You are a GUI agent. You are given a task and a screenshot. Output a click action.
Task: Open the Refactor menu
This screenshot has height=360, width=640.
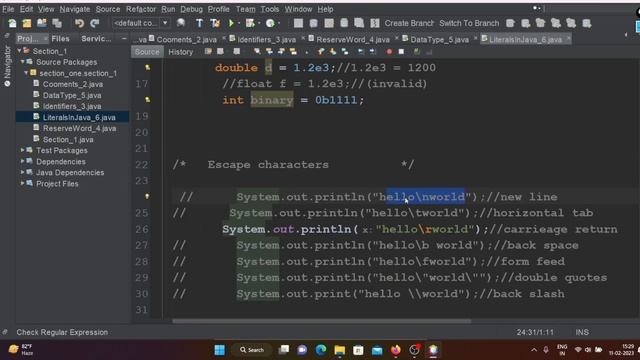coord(140,9)
